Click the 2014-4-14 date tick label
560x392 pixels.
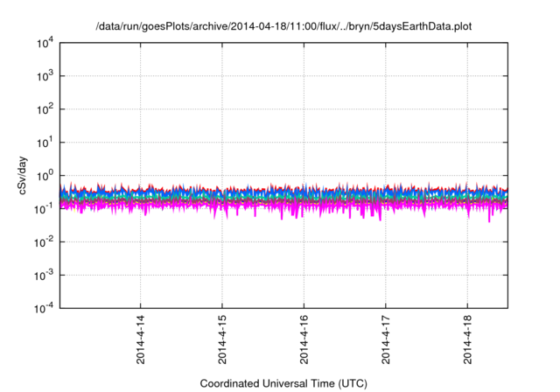(140, 339)
